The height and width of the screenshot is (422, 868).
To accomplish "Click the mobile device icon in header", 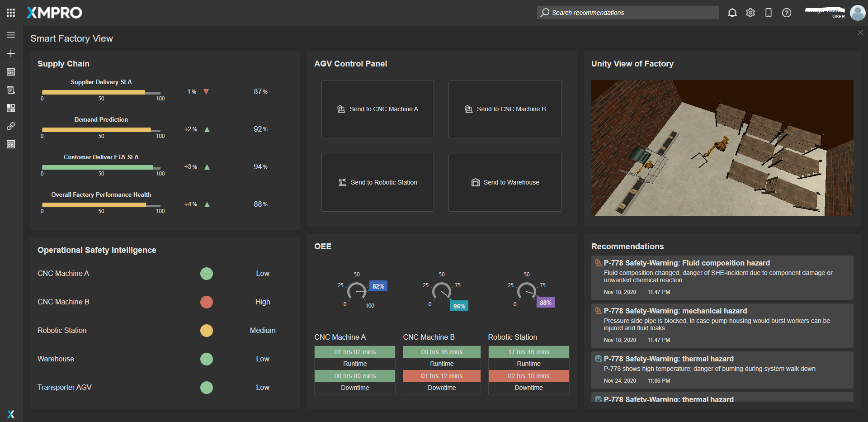I will pos(769,13).
